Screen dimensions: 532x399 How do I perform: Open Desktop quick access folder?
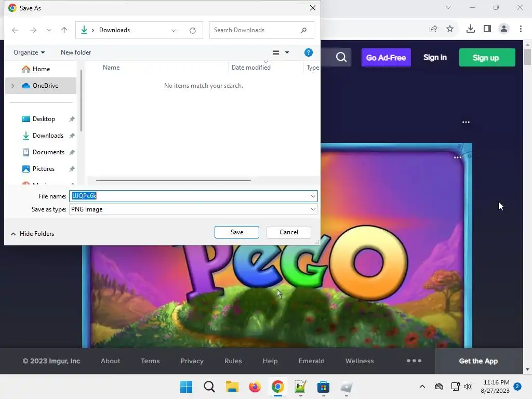point(44,119)
